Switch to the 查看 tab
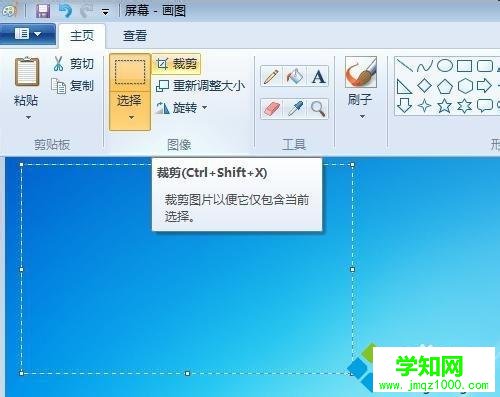The width and height of the screenshot is (500, 397). [135, 36]
